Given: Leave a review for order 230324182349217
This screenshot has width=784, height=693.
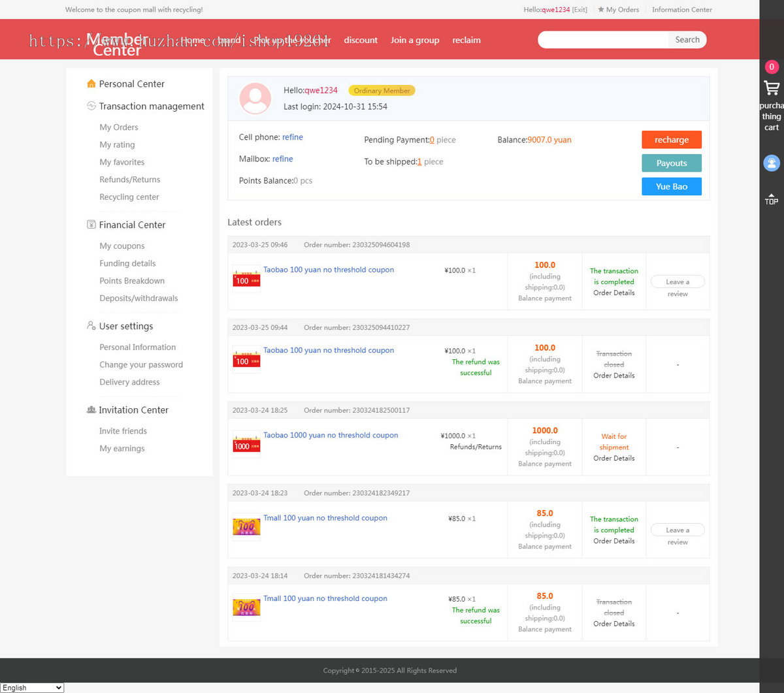Looking at the screenshot, I should pos(678,530).
